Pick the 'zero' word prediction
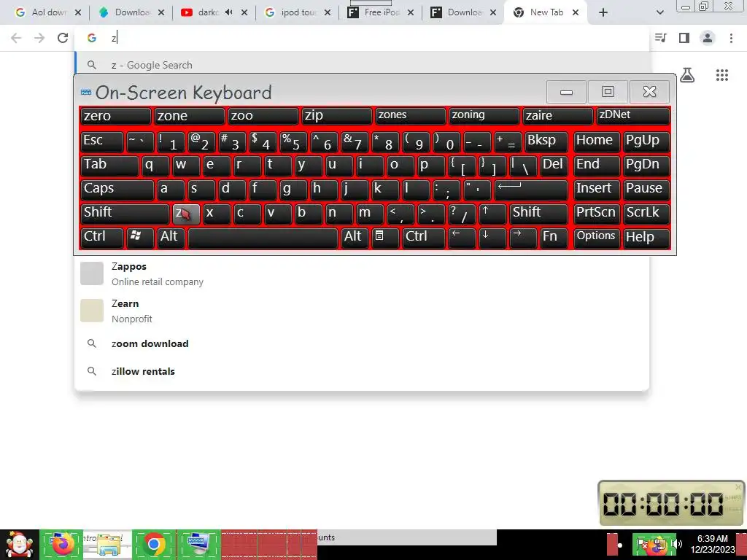The image size is (747, 560). click(x=116, y=116)
